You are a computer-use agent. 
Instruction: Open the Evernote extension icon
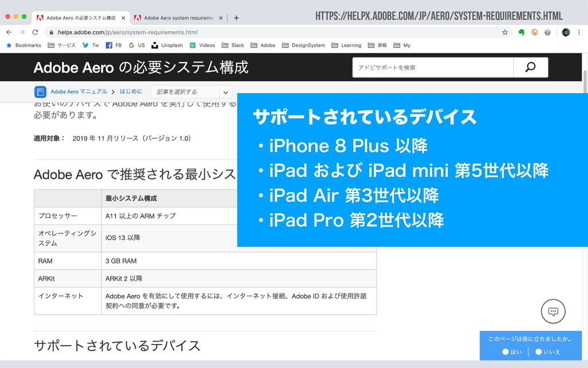(521, 32)
